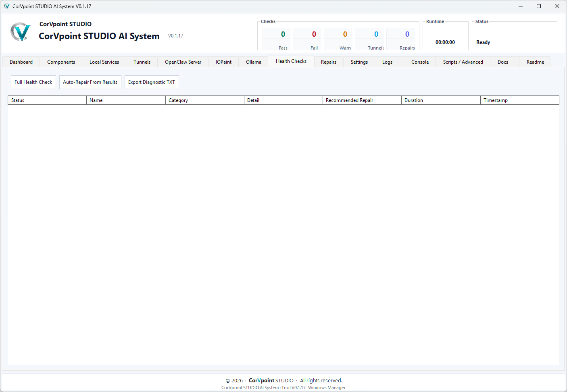The image size is (567, 392).
Task: Sort by Duration column header
Action: click(x=441, y=100)
